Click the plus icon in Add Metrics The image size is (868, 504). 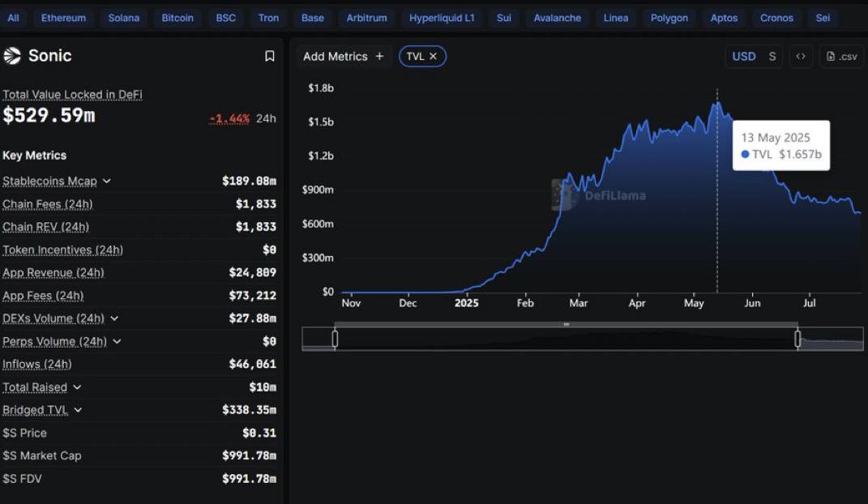click(380, 57)
